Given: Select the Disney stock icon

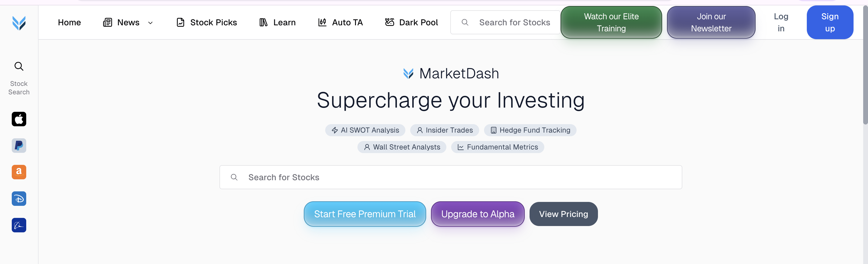Looking at the screenshot, I should tap(19, 199).
